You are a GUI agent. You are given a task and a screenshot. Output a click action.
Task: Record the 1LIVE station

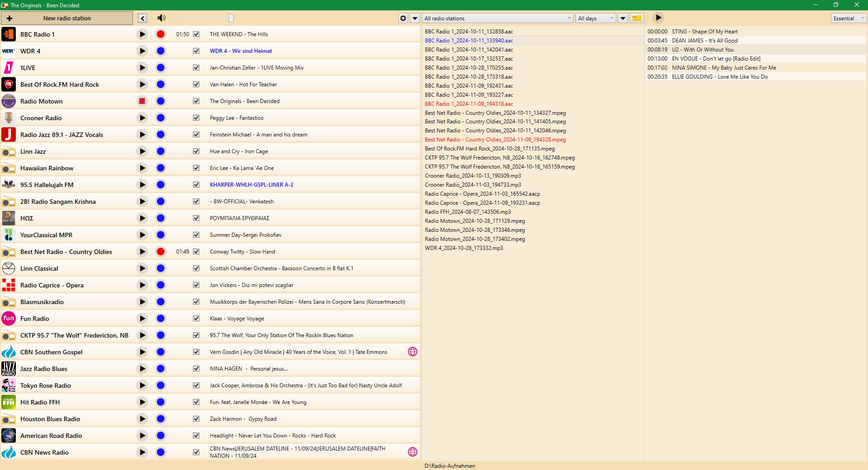click(160, 68)
